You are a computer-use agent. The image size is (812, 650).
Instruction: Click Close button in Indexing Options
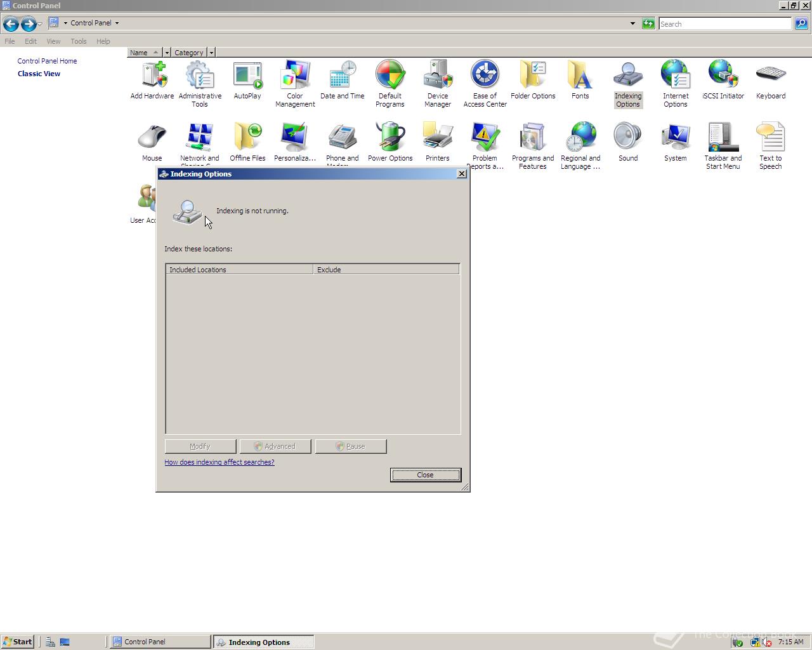[426, 475]
